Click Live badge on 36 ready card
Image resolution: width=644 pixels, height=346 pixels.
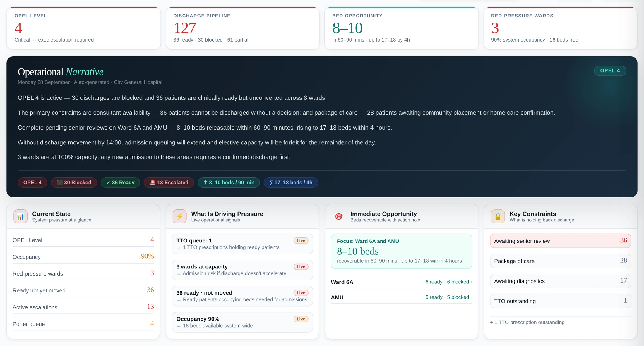tap(301, 293)
